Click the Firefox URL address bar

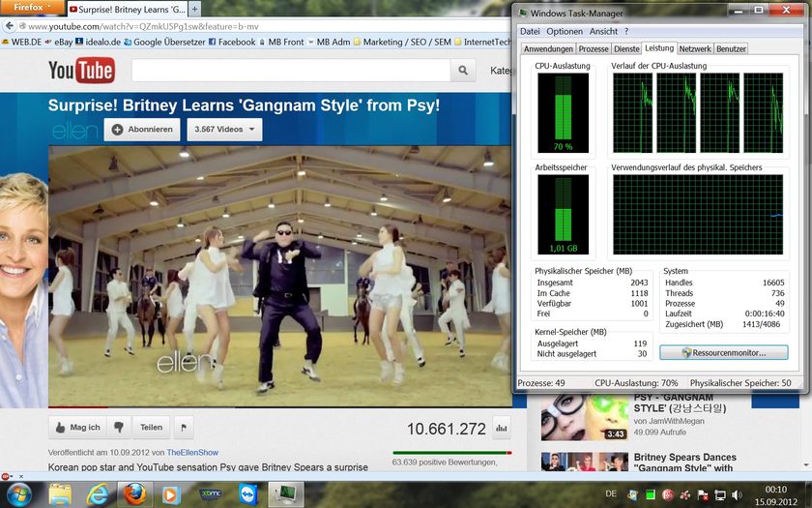[264, 26]
